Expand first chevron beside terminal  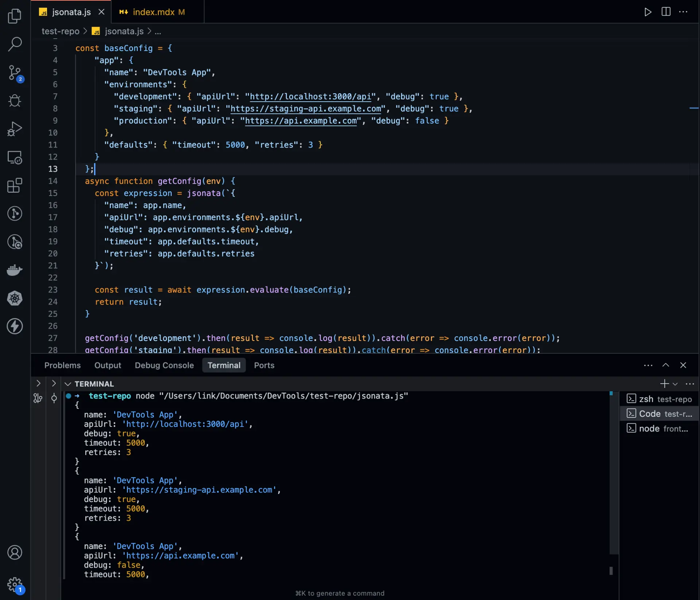tap(38, 383)
